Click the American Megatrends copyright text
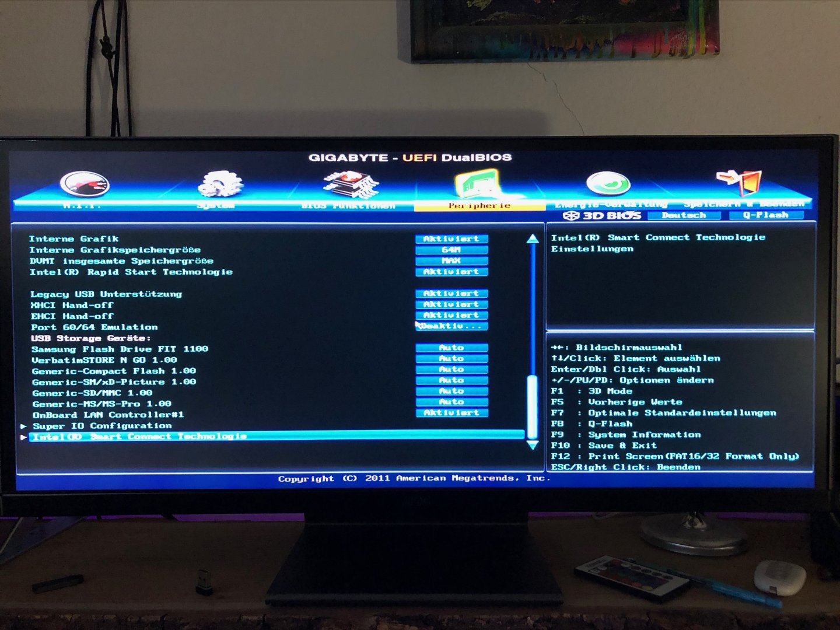 pos(414,478)
